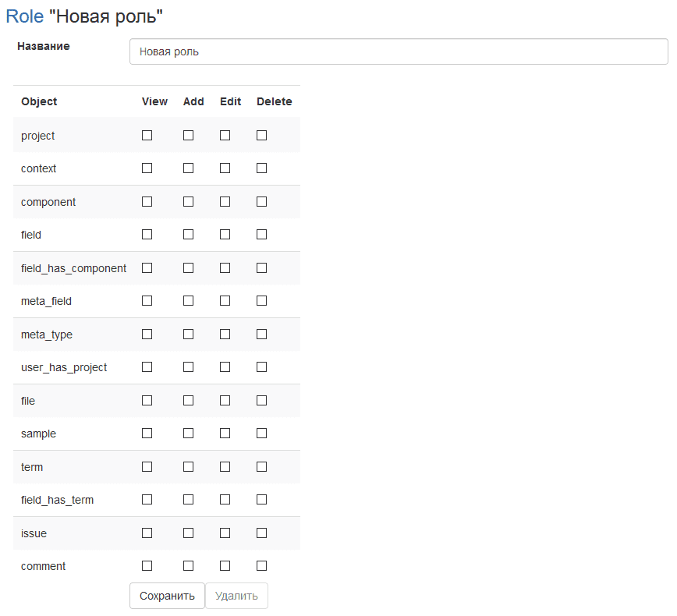Check View permission for file
Image resolution: width=677 pixels, height=616 pixels.
click(147, 400)
